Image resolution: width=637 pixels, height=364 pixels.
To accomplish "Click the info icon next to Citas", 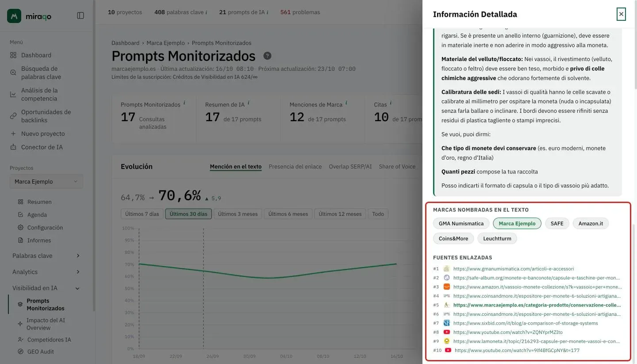I will click(391, 103).
